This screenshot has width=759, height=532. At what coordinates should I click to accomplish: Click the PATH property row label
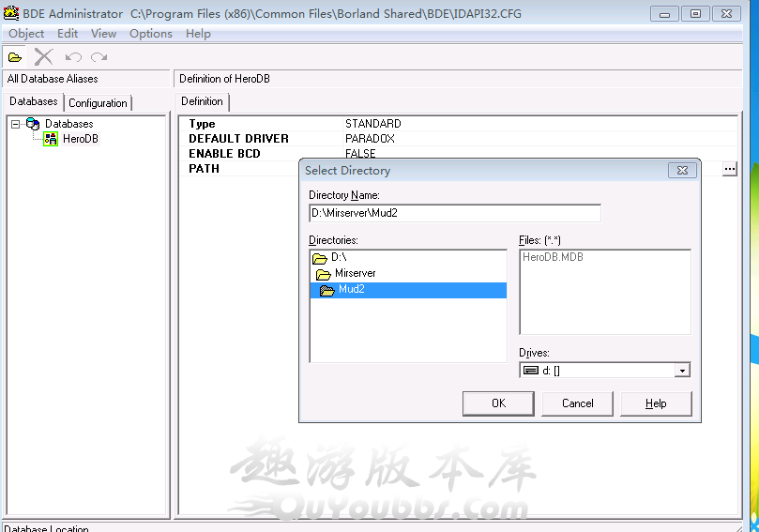click(204, 169)
